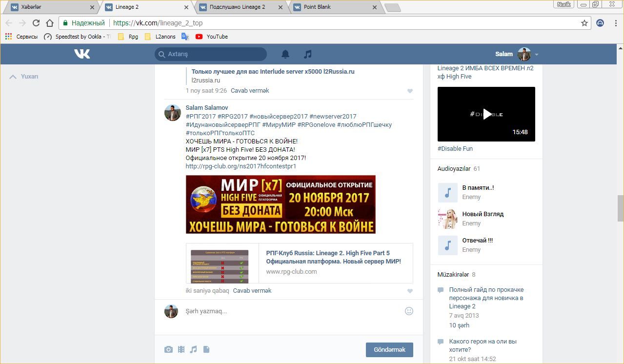Close the Point Blank tab
624x364 pixels.
click(x=375, y=7)
